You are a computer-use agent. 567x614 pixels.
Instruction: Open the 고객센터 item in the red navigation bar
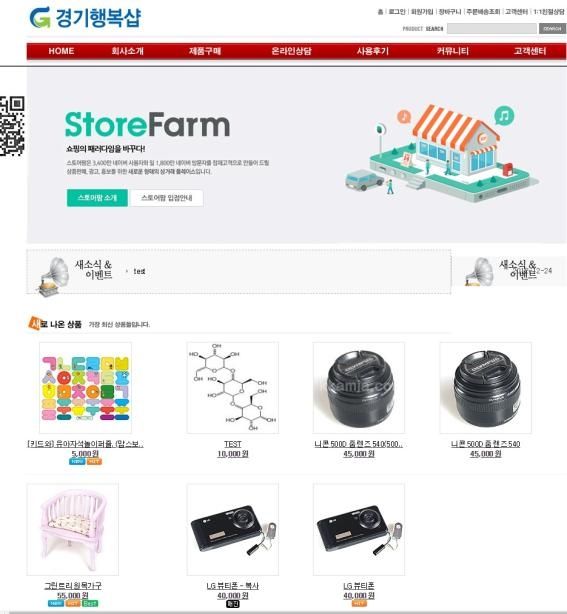(530, 51)
